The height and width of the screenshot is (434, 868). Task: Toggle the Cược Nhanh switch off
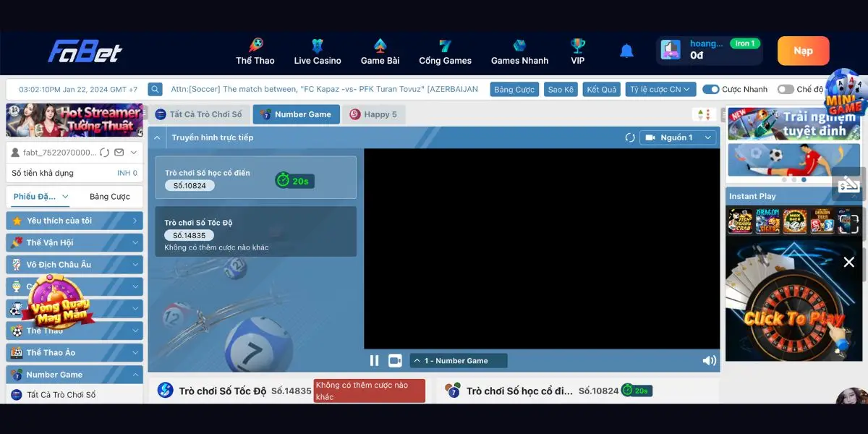[710, 89]
